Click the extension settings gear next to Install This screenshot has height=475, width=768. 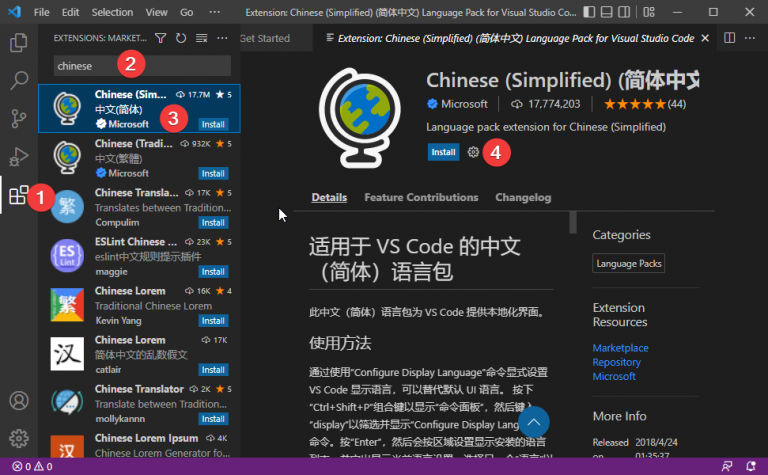click(473, 152)
